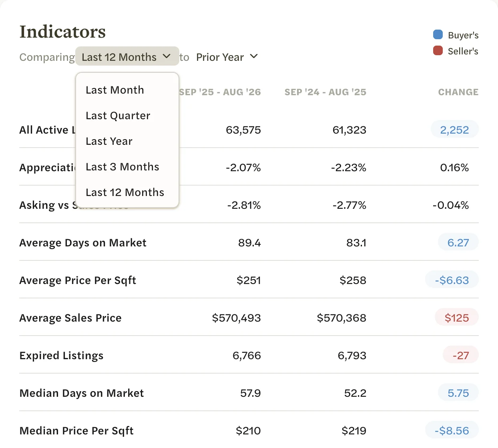The image size is (498, 448).
Task: Choose Last Quarter from the dropdown list
Action: click(127, 116)
